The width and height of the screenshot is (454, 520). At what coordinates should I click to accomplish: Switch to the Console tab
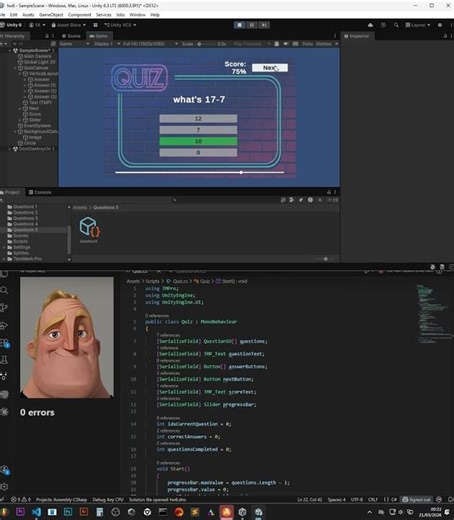(x=40, y=192)
